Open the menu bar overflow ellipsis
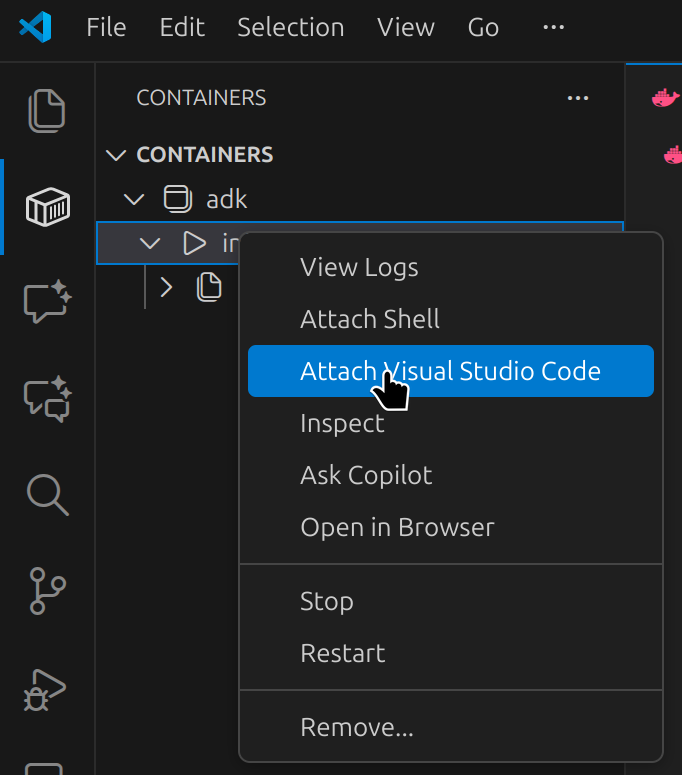The height and width of the screenshot is (775, 682). point(553,27)
